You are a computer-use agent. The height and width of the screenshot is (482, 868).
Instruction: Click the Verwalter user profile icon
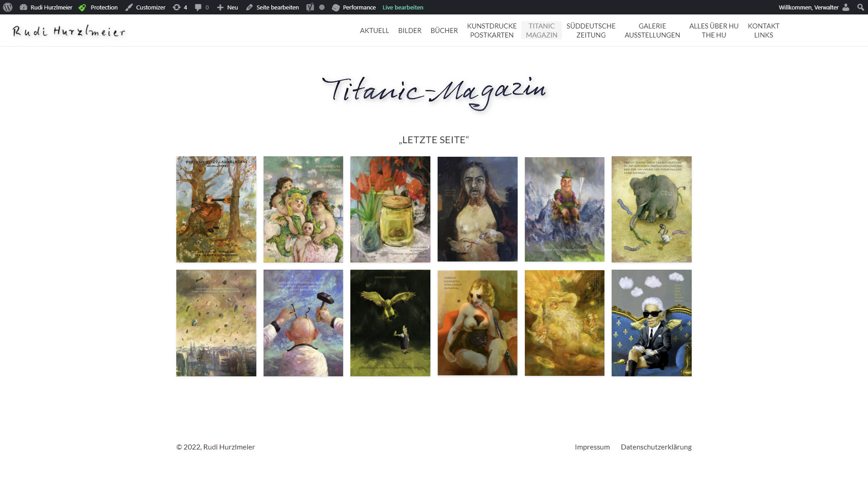tap(846, 7)
